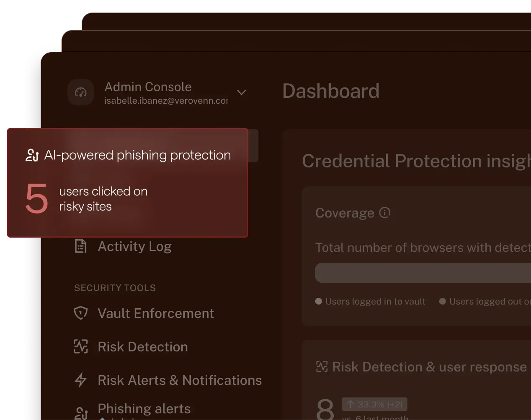Click the admin email address text
This screenshot has height=420, width=531.
pos(166,101)
